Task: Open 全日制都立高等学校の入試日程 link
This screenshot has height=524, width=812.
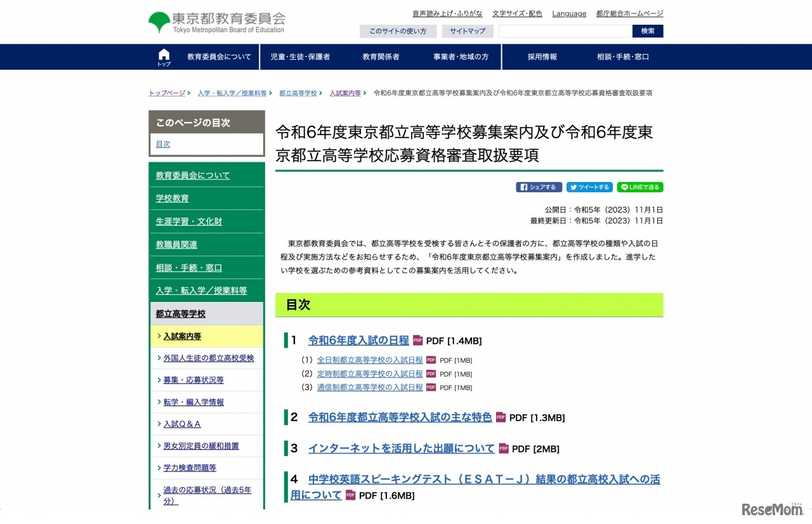Action: (370, 360)
